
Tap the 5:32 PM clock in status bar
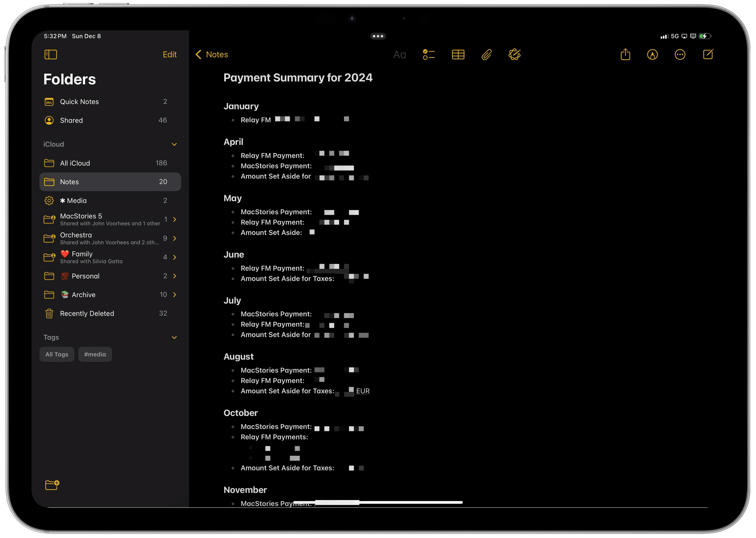[x=55, y=36]
